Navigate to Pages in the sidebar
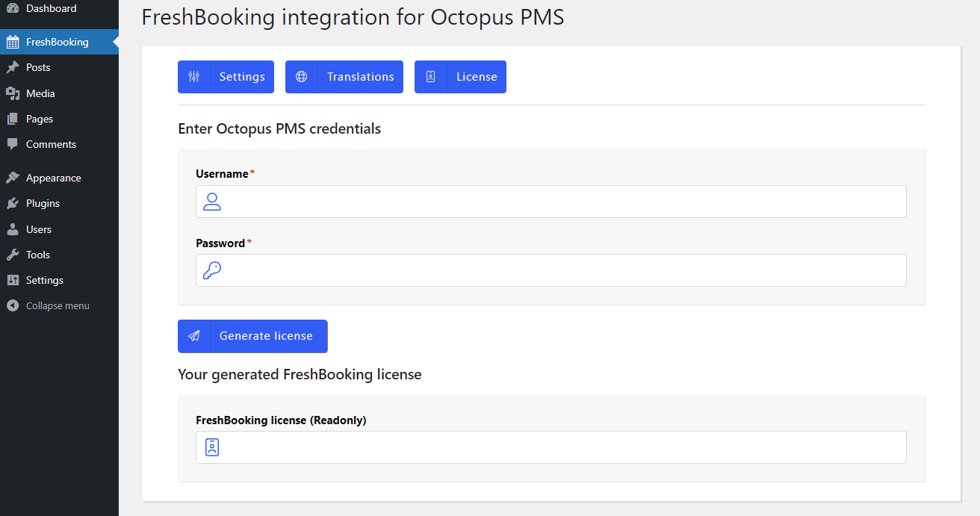The image size is (980, 516). [59, 119]
